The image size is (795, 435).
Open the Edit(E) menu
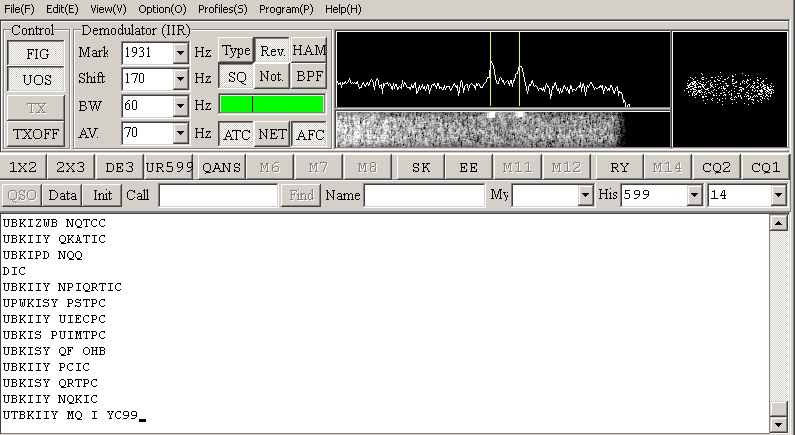click(62, 9)
